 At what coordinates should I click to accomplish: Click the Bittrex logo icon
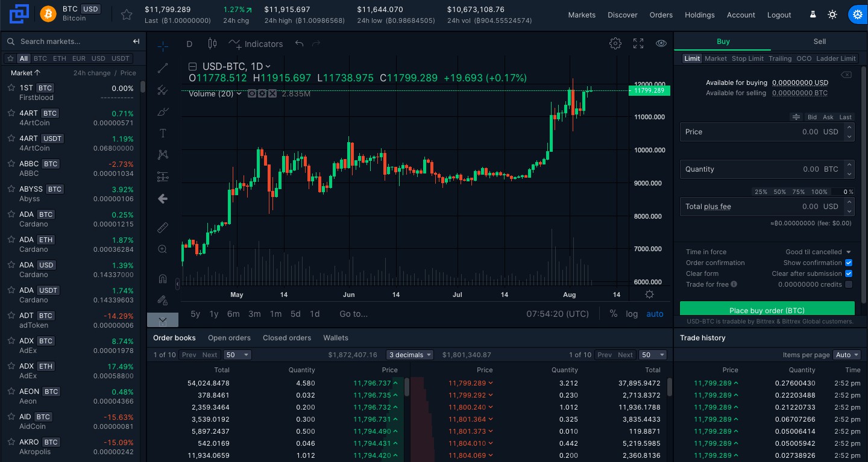[19, 13]
